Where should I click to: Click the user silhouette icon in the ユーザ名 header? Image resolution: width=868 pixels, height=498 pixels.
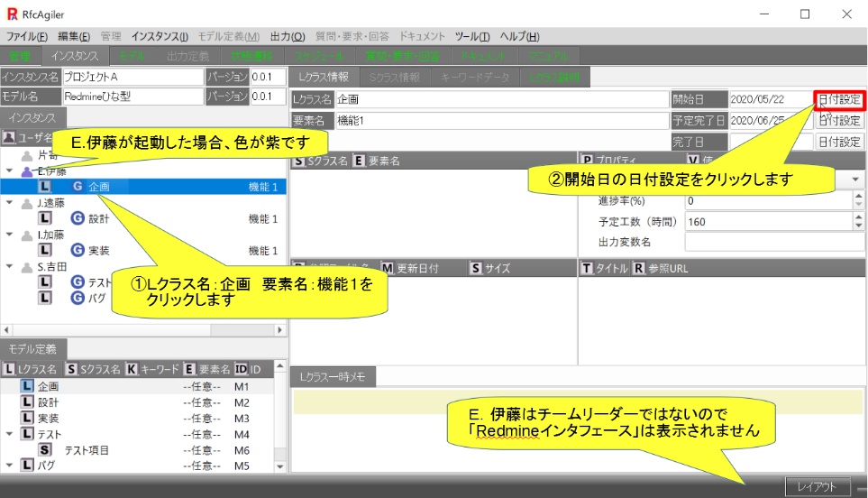[x=9, y=137]
